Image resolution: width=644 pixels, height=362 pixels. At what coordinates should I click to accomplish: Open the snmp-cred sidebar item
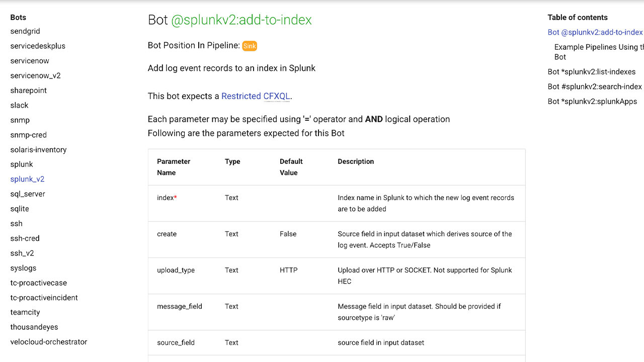(x=28, y=135)
